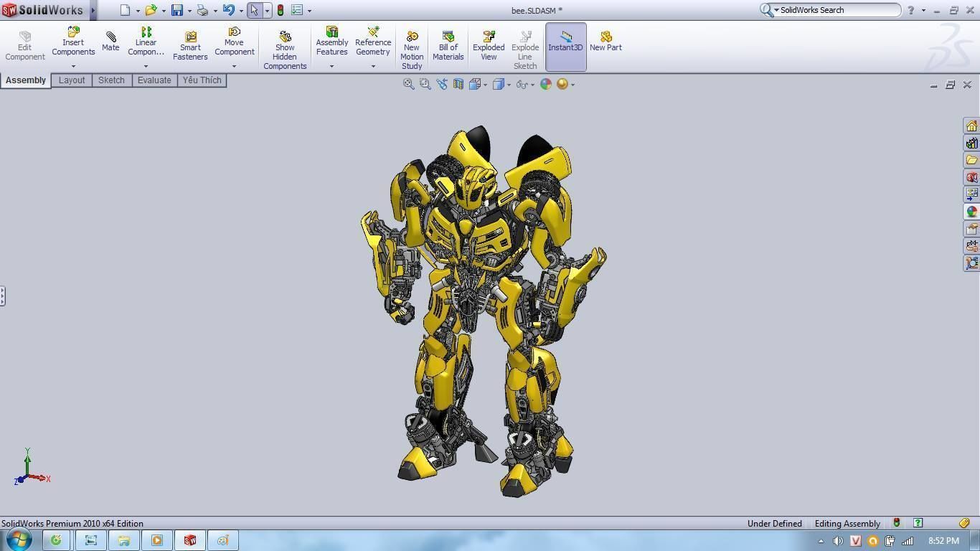Viewport: 980px width, 551px height.
Task: Open the Yêu Thích tab
Action: coord(202,80)
